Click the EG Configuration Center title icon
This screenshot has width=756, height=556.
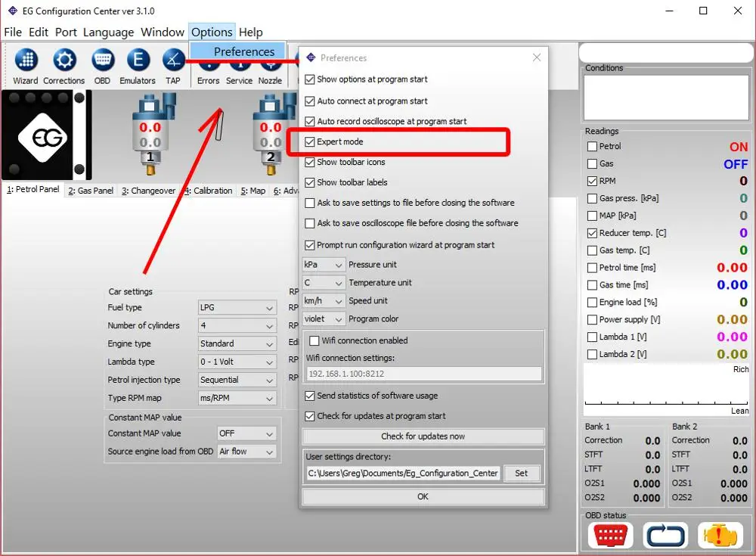(13, 11)
